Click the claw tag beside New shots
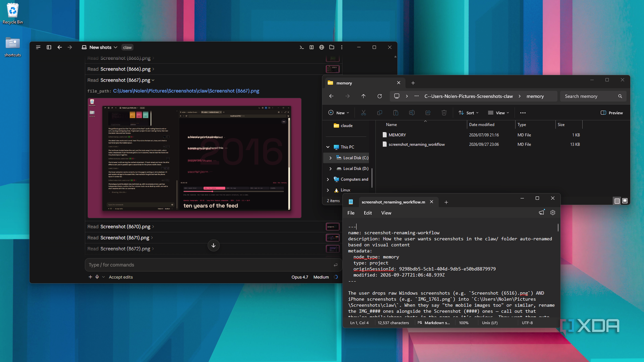Image resolution: width=644 pixels, height=362 pixels. click(x=127, y=47)
